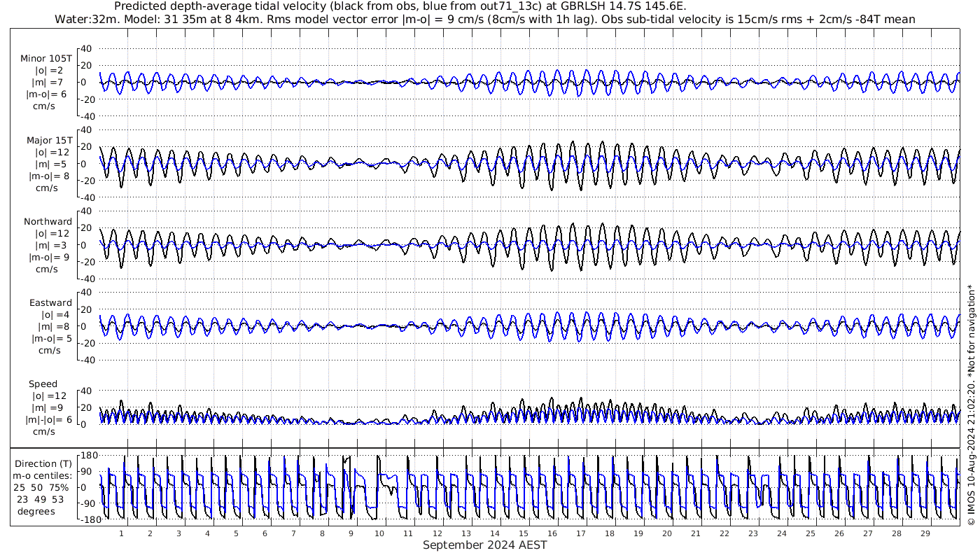Click '|o| =12' under Major 15T
The height and width of the screenshot is (560, 980).
click(52, 153)
